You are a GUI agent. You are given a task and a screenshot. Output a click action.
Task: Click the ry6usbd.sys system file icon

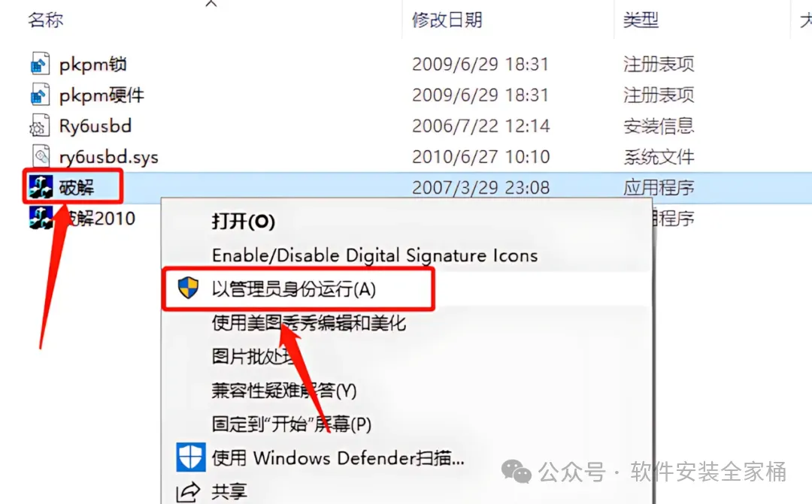(x=40, y=156)
